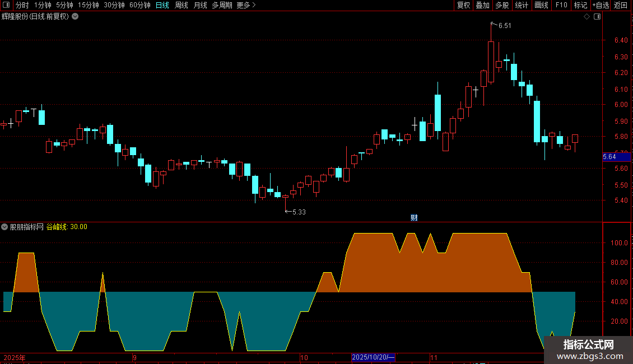Select the 60分钟 period

pyautogui.click(x=140, y=5)
